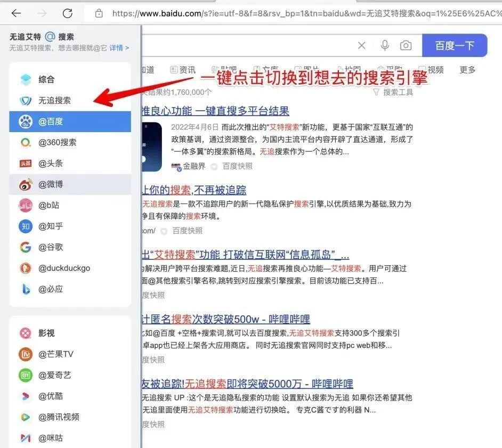This screenshot has width=502, height=448.
Task: Click the pink bilibili icon
Action: (x=26, y=206)
